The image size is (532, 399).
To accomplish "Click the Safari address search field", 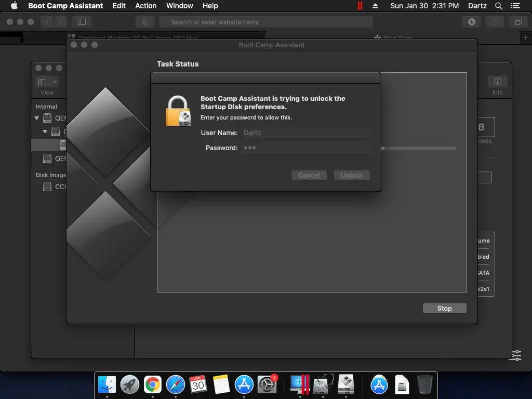I will [x=266, y=22].
